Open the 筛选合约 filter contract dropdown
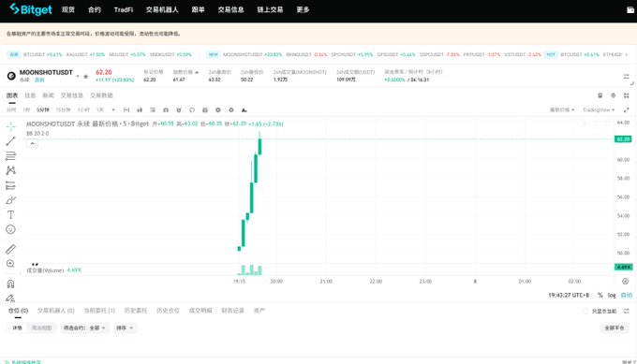The width and height of the screenshot is (637, 364). coord(84,328)
